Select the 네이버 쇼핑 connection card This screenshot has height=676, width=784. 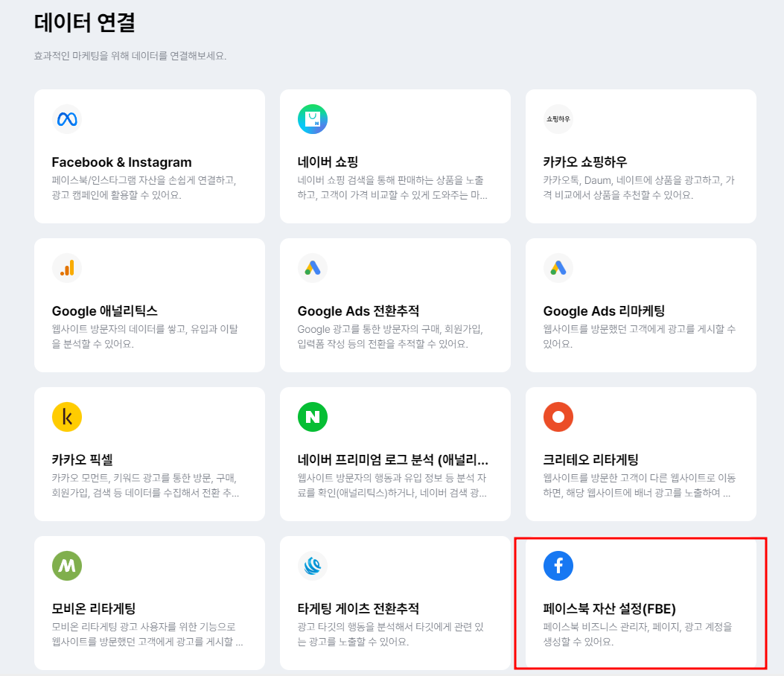(395, 156)
